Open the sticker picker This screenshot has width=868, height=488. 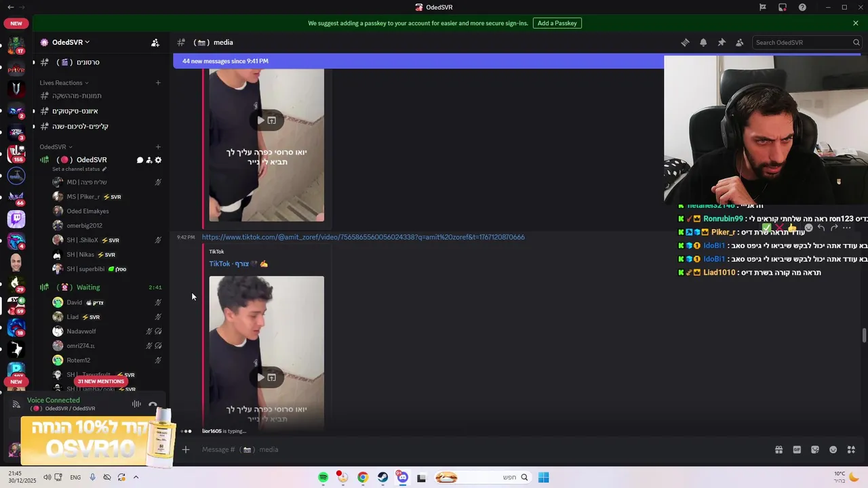(x=815, y=449)
